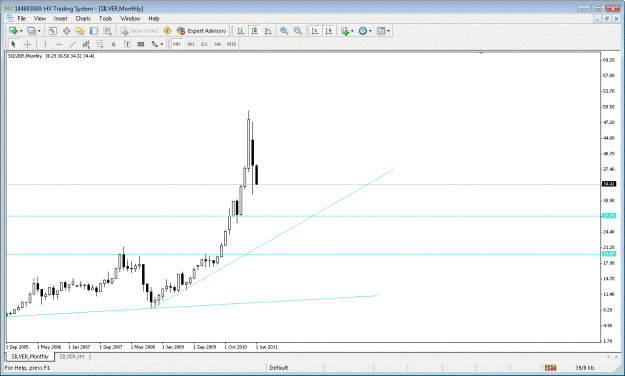The image size is (625, 376).
Task: Click the chart shift triangle marker
Action: [481, 53]
